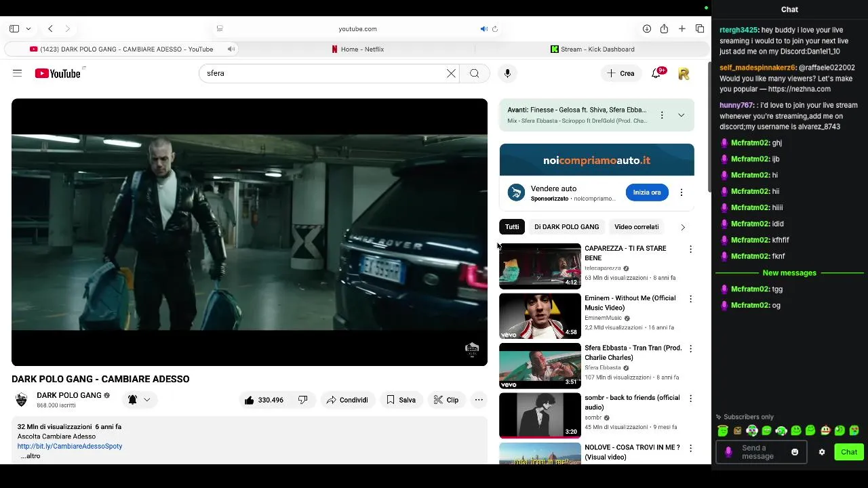Open the CambiareAdessoSpoty bit.ly link

(x=70, y=446)
